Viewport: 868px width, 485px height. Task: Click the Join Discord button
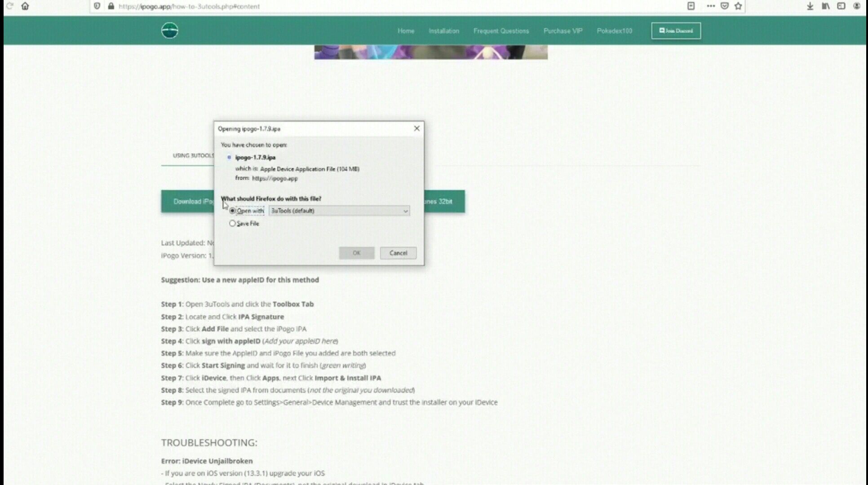[x=676, y=31]
